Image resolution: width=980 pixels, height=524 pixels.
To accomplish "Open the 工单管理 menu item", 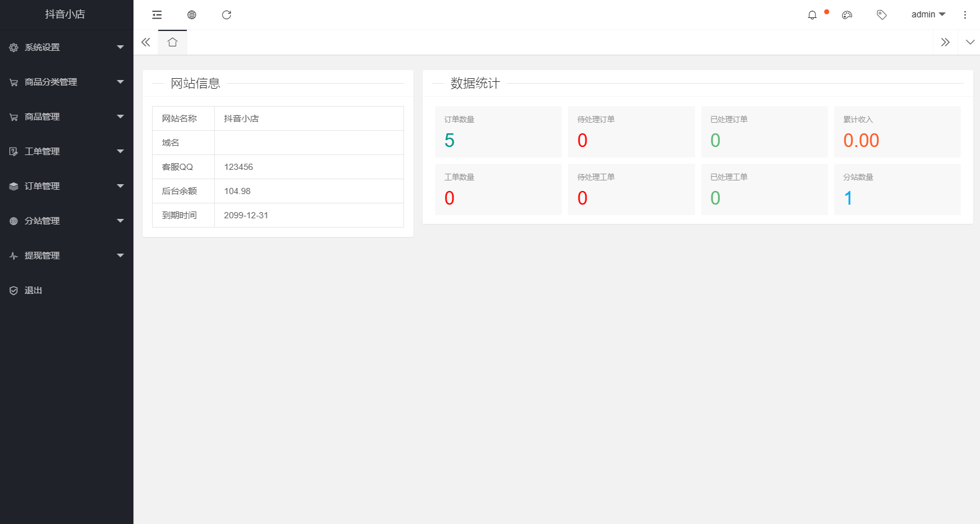I will pyautogui.click(x=66, y=151).
